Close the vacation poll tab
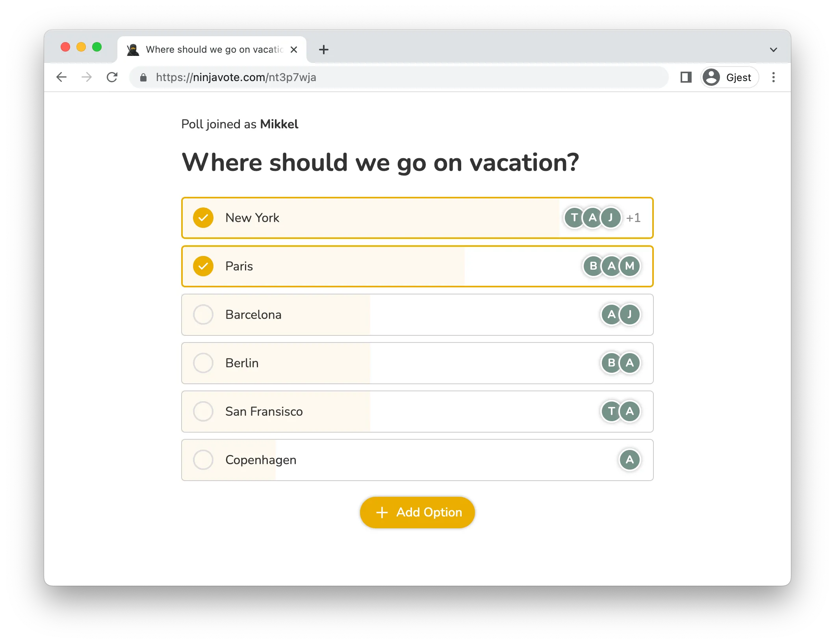 293,50
